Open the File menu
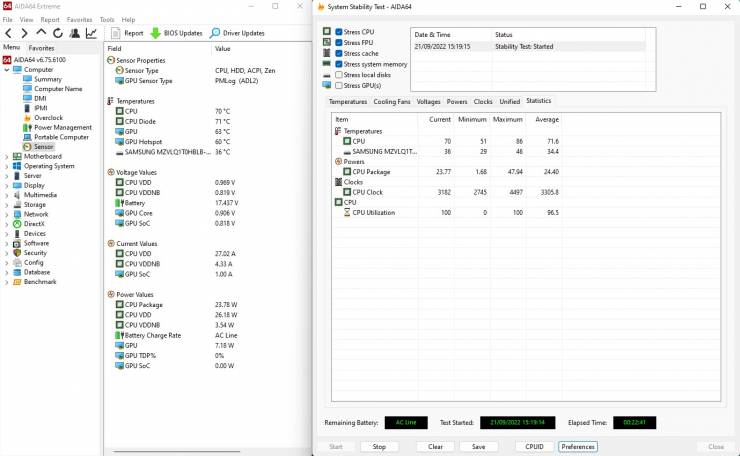The image size is (740, 456). [8, 19]
